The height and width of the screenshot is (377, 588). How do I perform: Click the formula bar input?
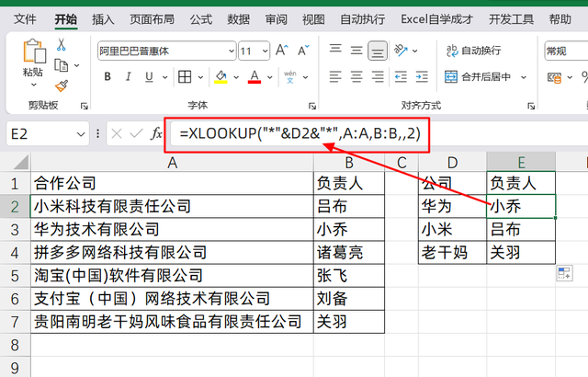coord(379,134)
